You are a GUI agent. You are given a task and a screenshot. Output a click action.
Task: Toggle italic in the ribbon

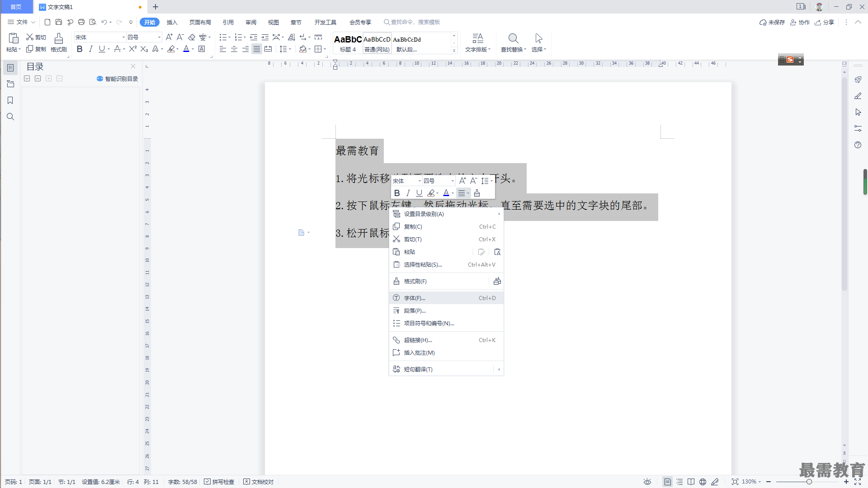pyautogui.click(x=91, y=49)
